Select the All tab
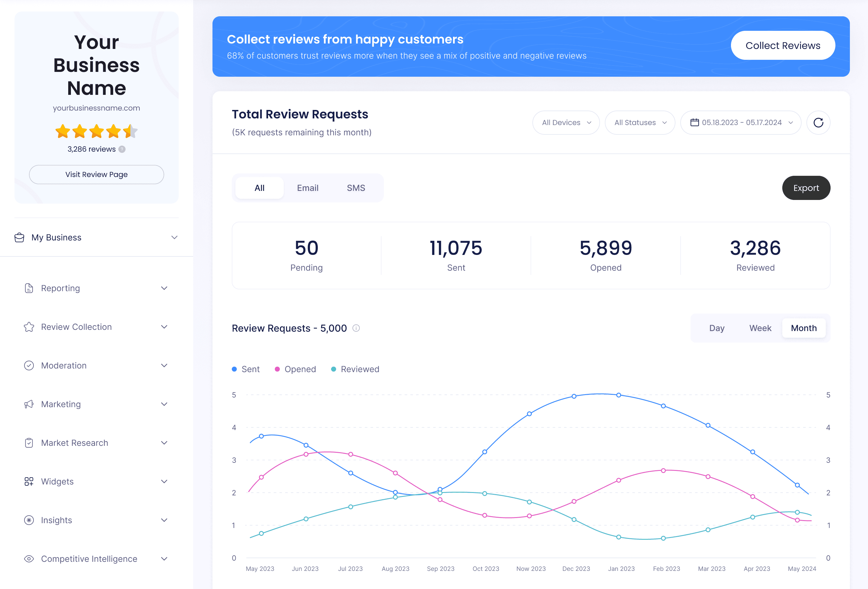This screenshot has height=589, width=868. pyautogui.click(x=259, y=188)
